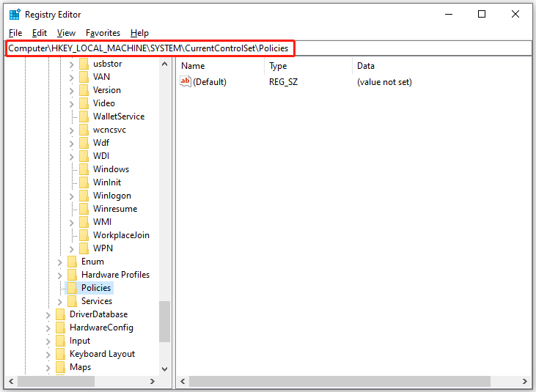The image size is (536, 392).
Task: Click the tree vertical scrollbar thumb
Action: (x=164, y=322)
